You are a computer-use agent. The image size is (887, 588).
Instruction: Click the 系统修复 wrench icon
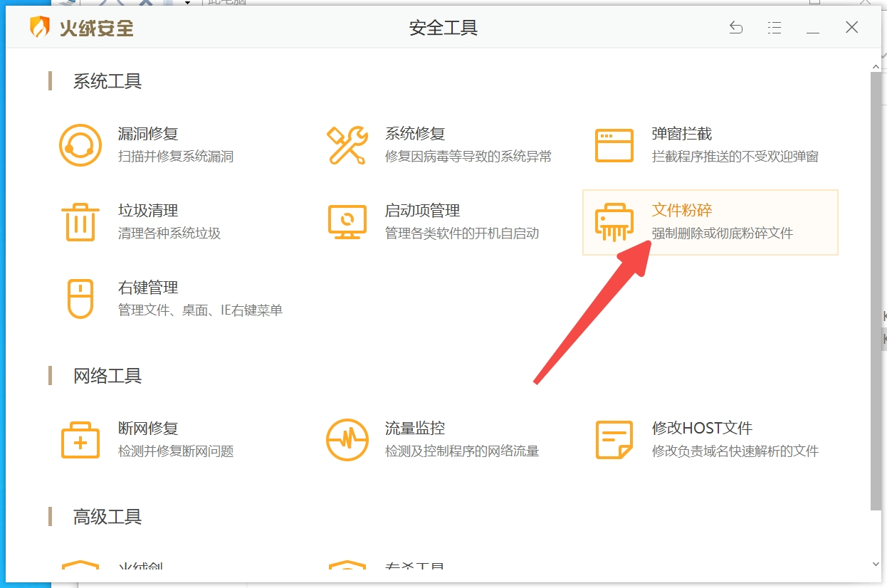point(347,145)
